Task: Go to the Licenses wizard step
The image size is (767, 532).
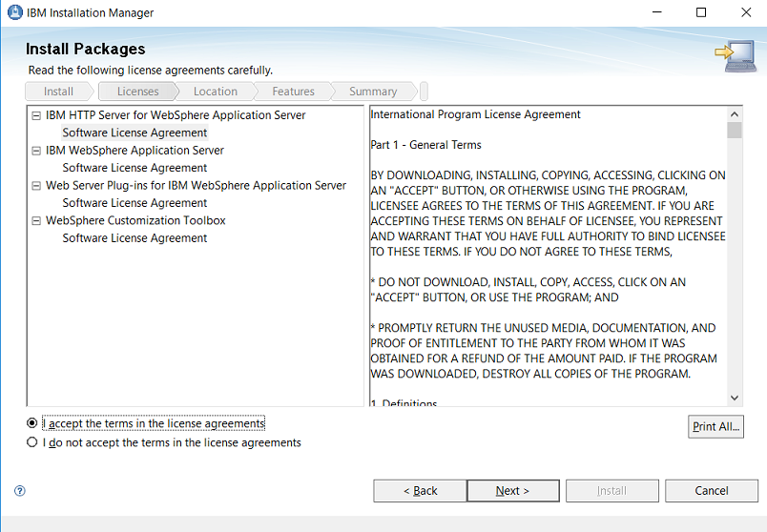Action: pos(138,92)
